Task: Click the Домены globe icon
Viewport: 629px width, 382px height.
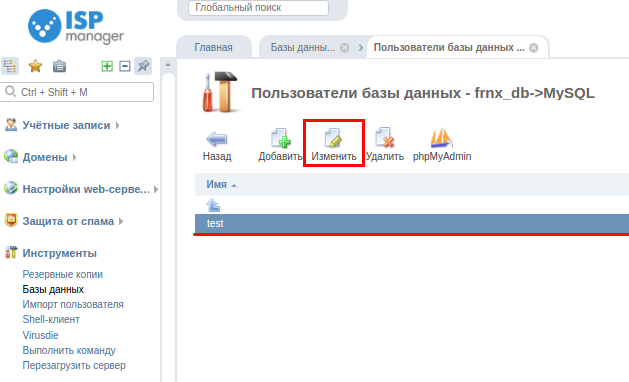Action: click(x=11, y=156)
